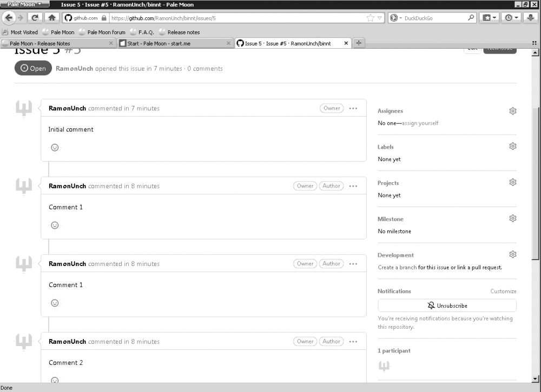Open the Pale Moon application menu
Viewport: 541px width, 392px height.
coord(24,4)
